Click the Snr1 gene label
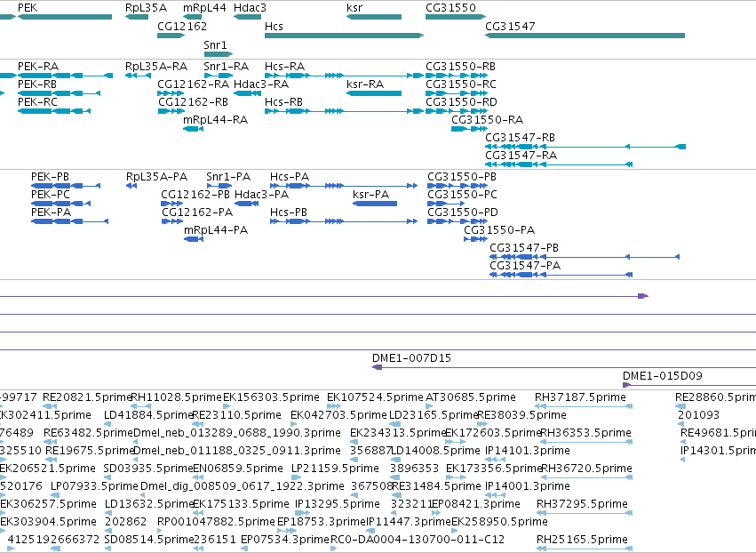This screenshot has width=756, height=553. click(215, 44)
